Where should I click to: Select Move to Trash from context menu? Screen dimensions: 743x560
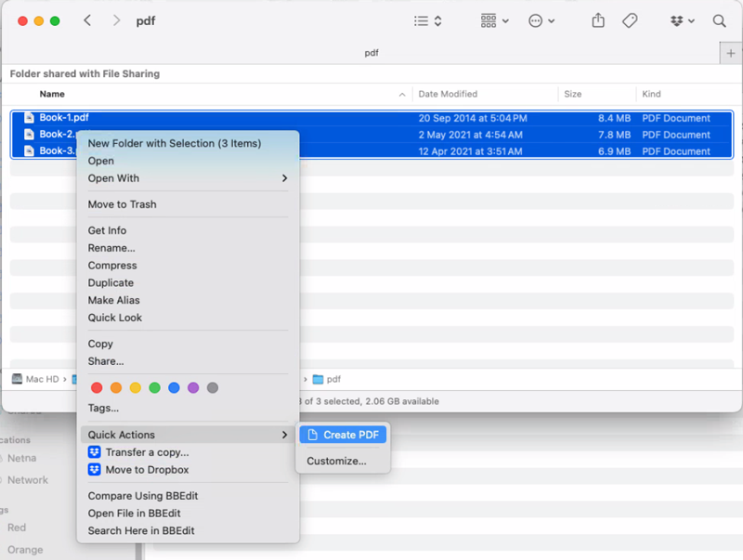(x=122, y=204)
